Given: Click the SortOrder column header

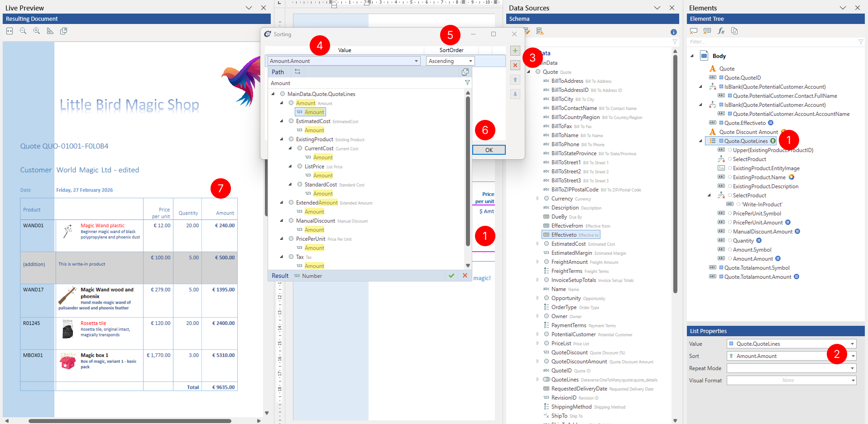Looking at the screenshot, I should [x=451, y=50].
